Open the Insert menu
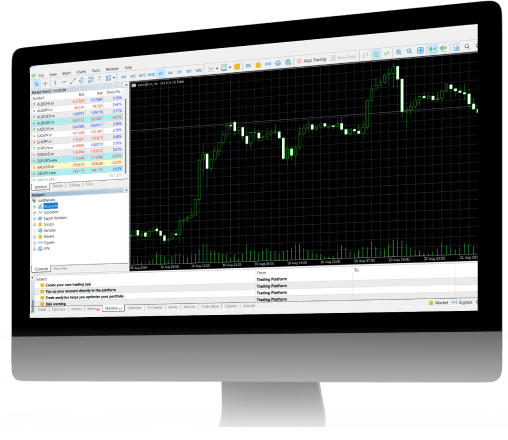The width and height of the screenshot is (508, 440). 67,73
